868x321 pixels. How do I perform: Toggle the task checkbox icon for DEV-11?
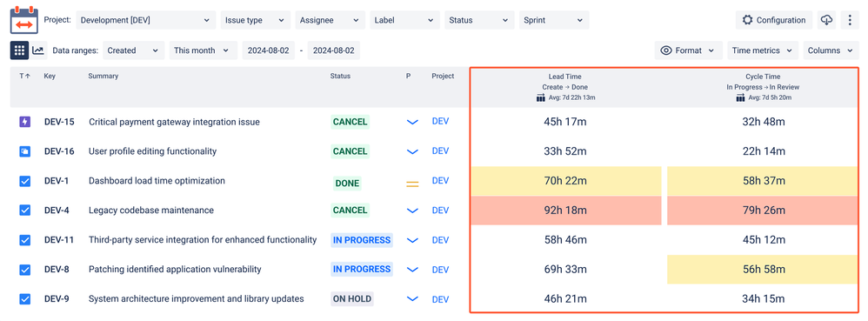tap(25, 240)
